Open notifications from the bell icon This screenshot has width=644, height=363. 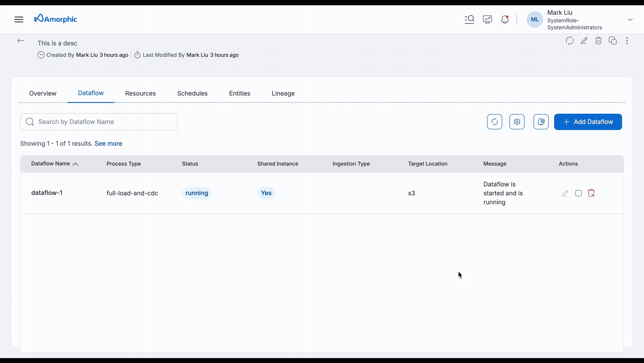point(505,19)
